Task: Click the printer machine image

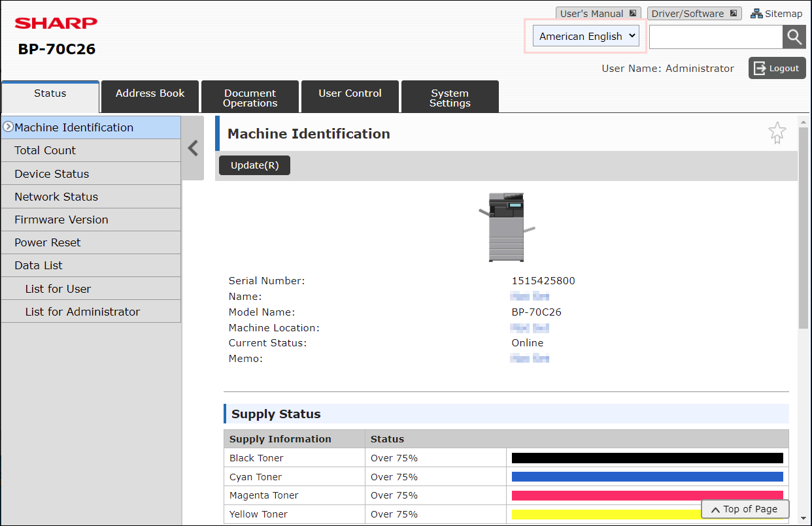Action: pyautogui.click(x=507, y=227)
